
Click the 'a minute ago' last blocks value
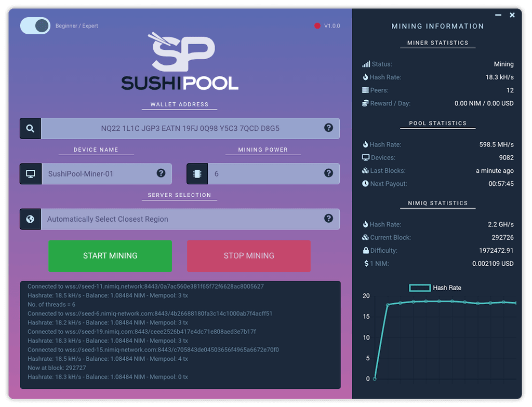click(495, 171)
